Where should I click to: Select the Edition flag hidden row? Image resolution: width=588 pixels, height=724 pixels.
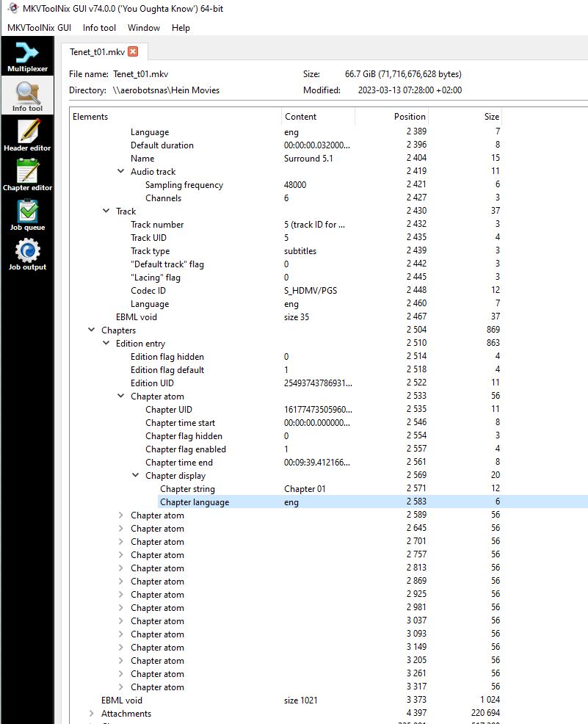point(329,356)
